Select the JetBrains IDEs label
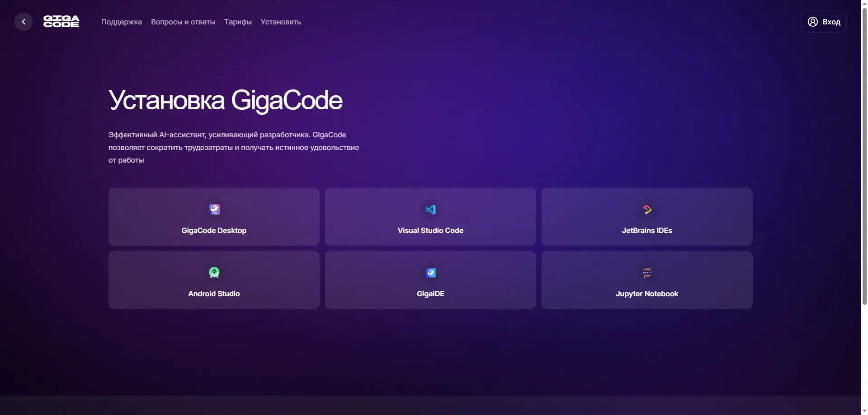Screen dimensions: 868x415 pos(647,230)
